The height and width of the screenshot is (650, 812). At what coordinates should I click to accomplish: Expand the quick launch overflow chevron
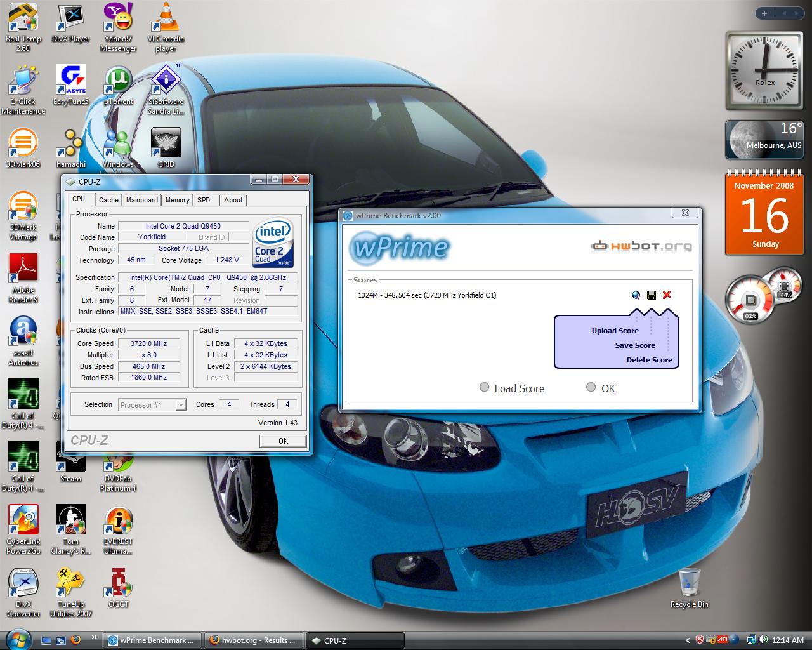(95, 636)
